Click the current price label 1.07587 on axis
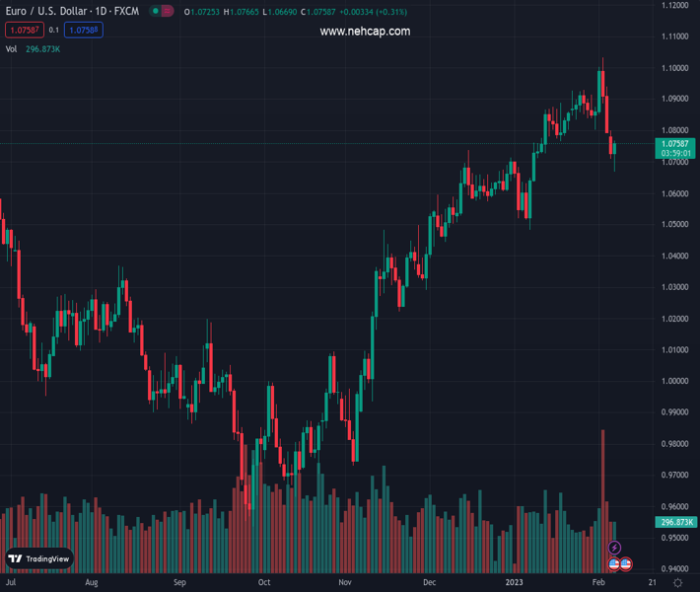 pyautogui.click(x=675, y=144)
